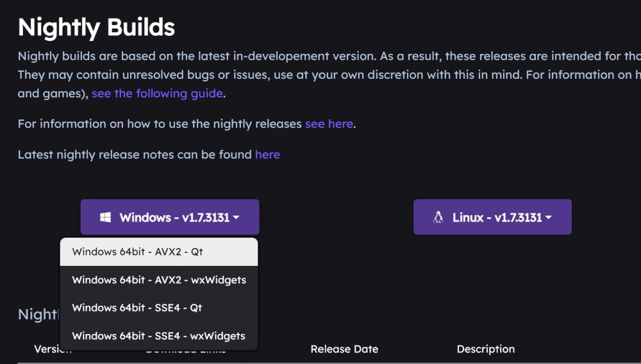Image resolution: width=641 pixels, height=364 pixels.
Task: Open the "see the following guide" link
Action: (157, 94)
